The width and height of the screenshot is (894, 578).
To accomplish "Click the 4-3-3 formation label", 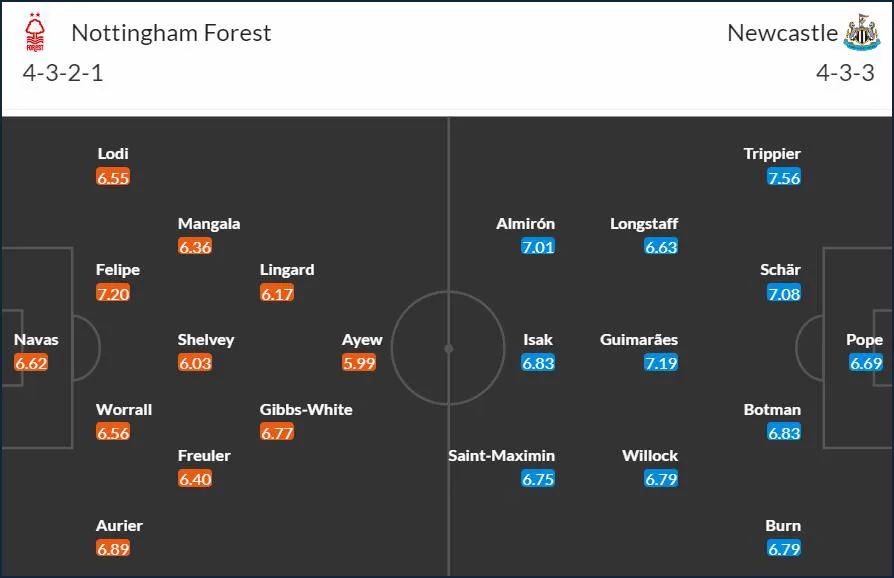I will [x=845, y=73].
